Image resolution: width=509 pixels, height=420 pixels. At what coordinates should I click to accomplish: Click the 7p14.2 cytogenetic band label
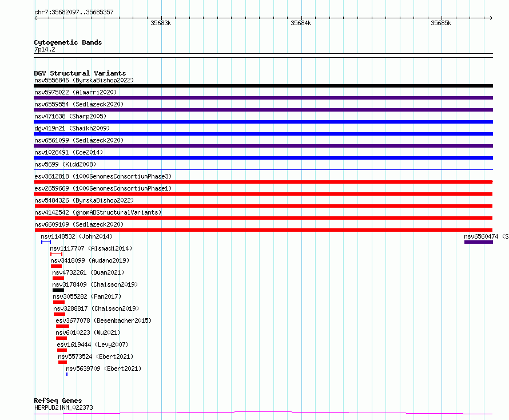click(x=45, y=49)
